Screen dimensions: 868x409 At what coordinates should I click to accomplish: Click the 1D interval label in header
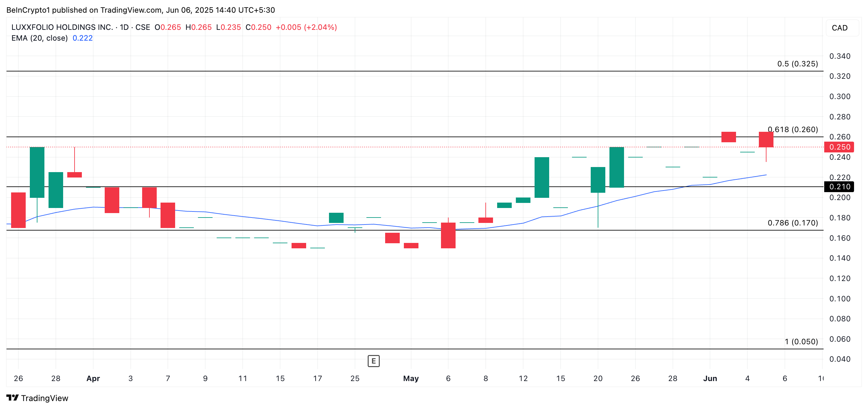[124, 27]
